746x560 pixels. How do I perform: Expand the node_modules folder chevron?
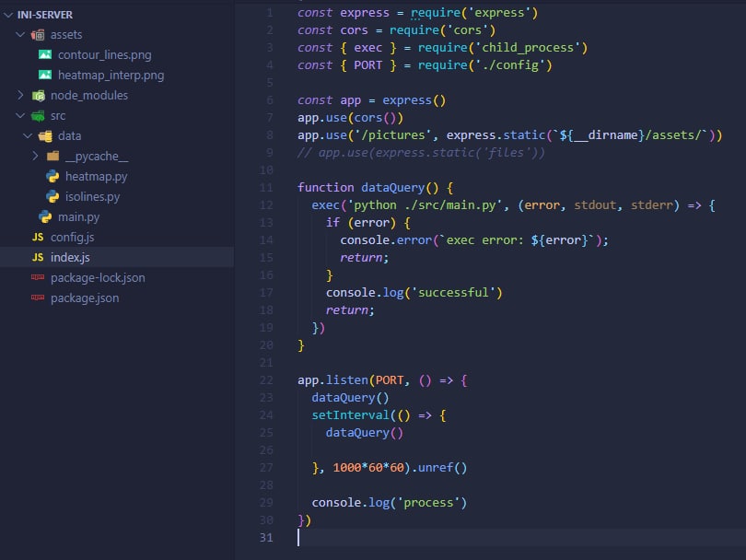[20, 95]
